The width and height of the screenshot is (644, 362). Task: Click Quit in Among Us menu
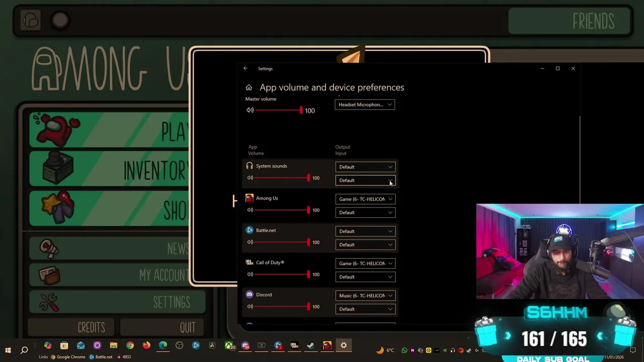coord(163,327)
